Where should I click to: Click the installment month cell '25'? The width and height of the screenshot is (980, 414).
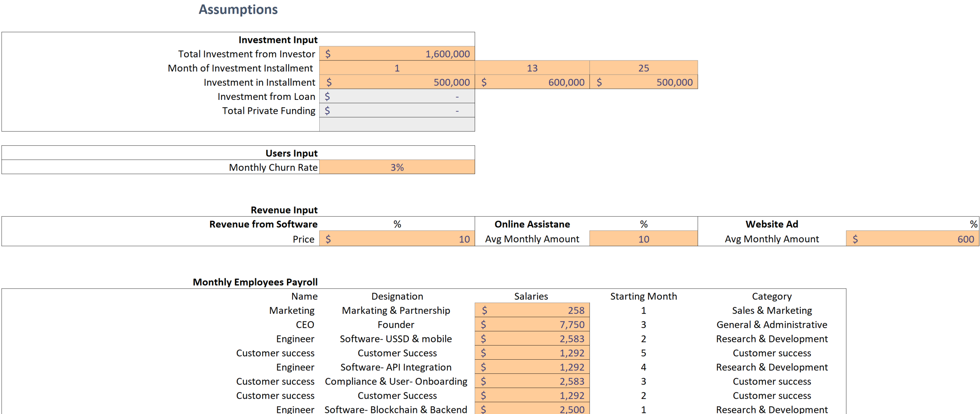(x=644, y=68)
